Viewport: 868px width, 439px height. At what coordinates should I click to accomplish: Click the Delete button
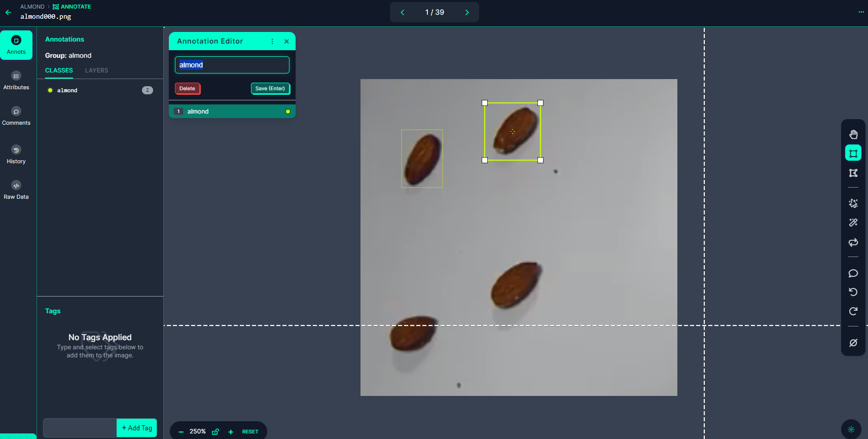(187, 89)
